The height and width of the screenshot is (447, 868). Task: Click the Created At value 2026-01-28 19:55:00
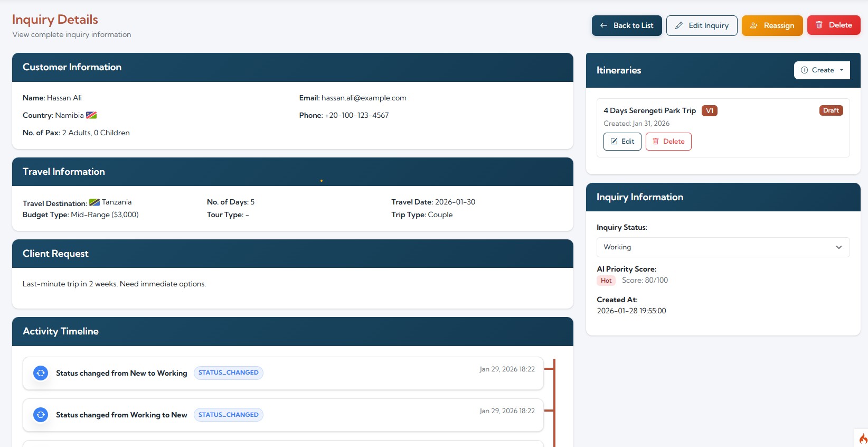point(631,311)
